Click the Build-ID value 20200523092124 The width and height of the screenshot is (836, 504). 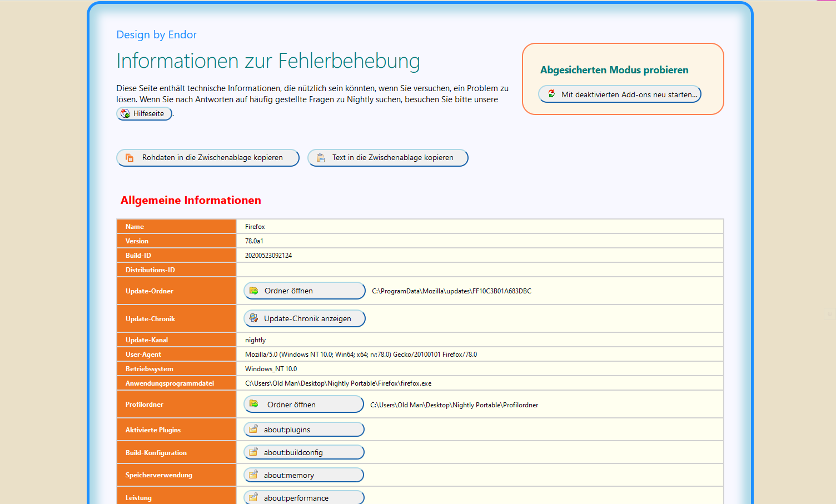[268, 256]
